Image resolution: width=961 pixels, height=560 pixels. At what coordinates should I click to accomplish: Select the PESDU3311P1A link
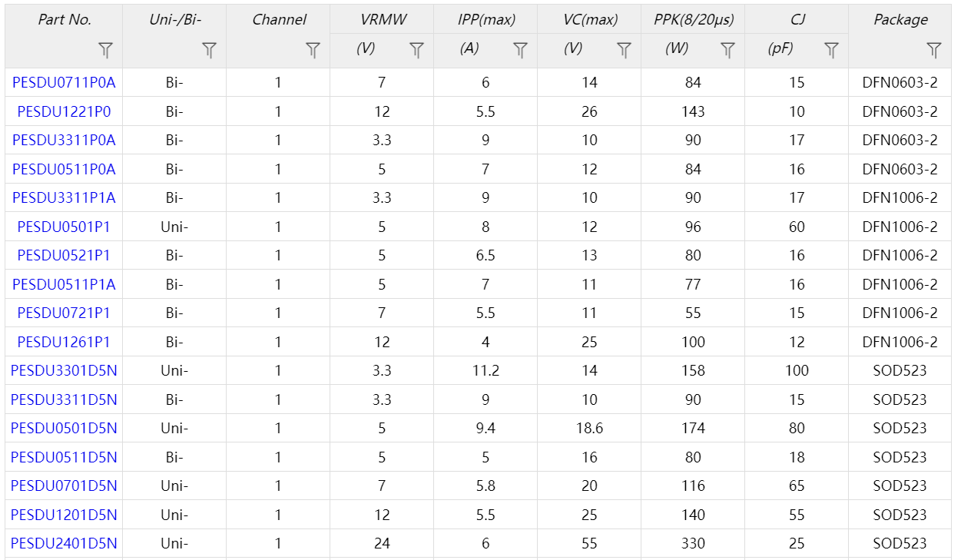click(x=64, y=197)
